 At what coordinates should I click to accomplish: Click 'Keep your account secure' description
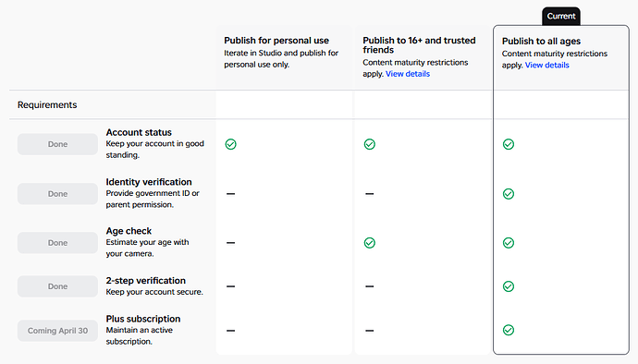pyautogui.click(x=154, y=292)
